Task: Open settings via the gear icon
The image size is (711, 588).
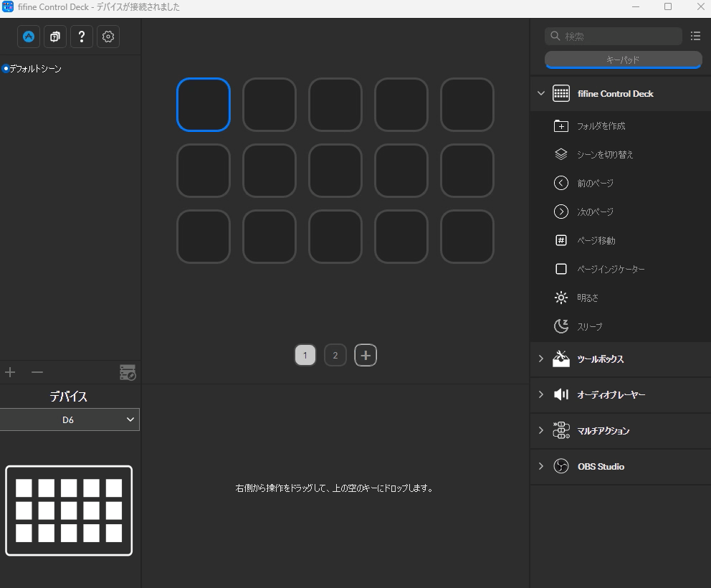Action: click(108, 37)
